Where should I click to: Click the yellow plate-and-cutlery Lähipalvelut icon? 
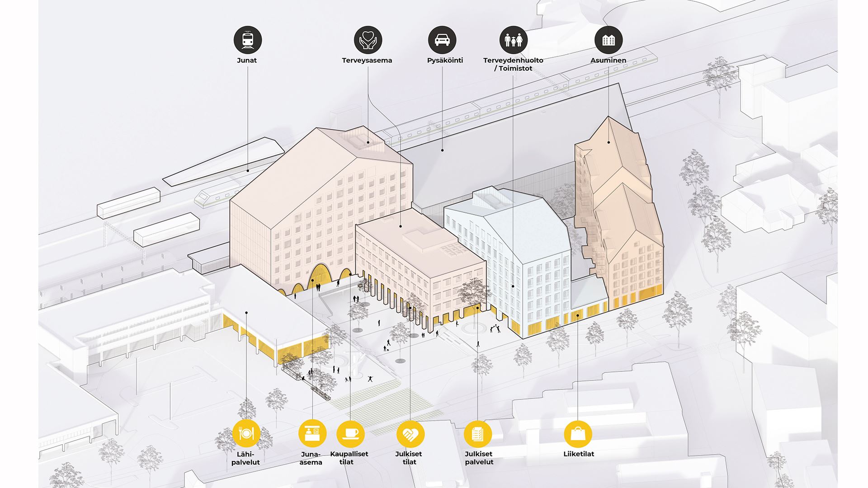[246, 433]
